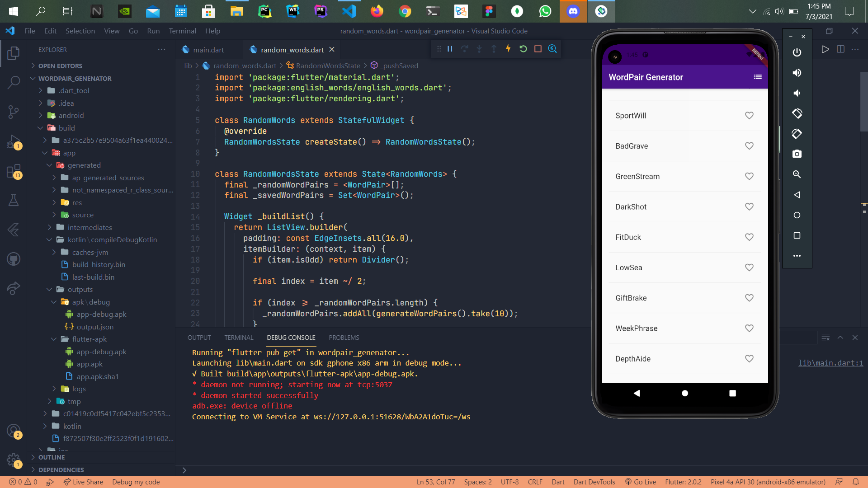Open saved list icon in app bar
The width and height of the screenshot is (868, 488).
(x=758, y=77)
